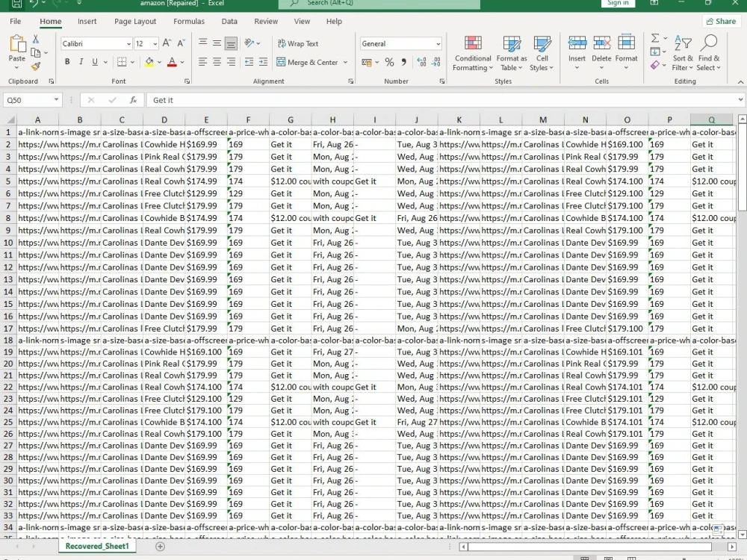Apply comma style

pyautogui.click(x=403, y=63)
